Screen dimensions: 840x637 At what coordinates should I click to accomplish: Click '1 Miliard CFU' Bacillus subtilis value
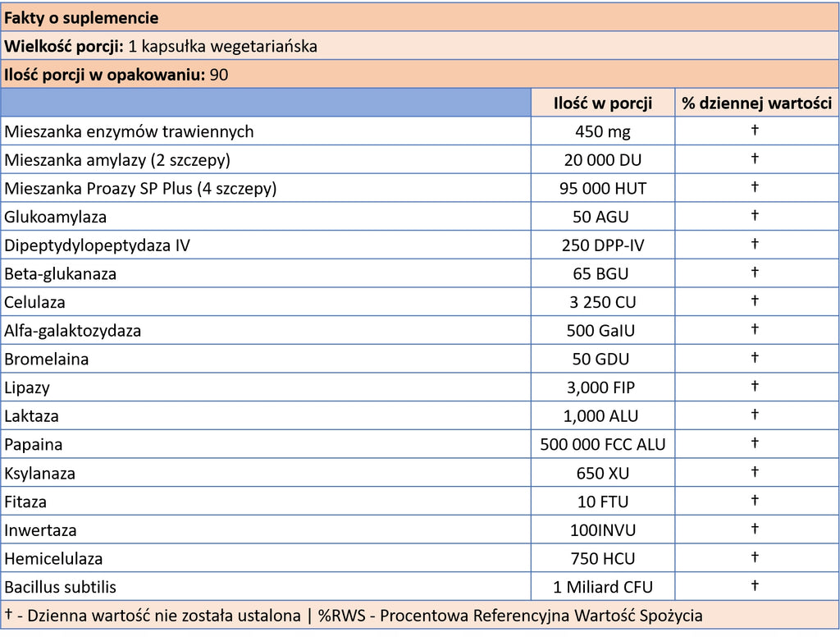click(603, 587)
